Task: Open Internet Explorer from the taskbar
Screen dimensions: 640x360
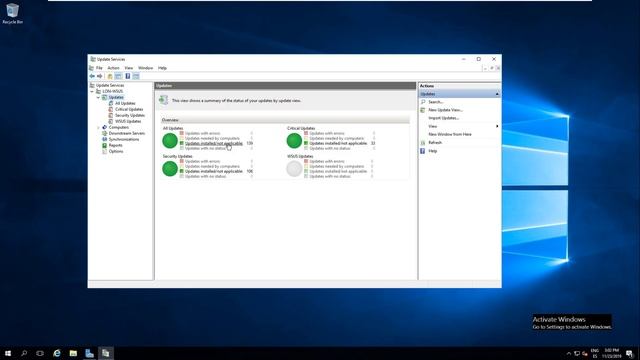Action: pos(57,353)
